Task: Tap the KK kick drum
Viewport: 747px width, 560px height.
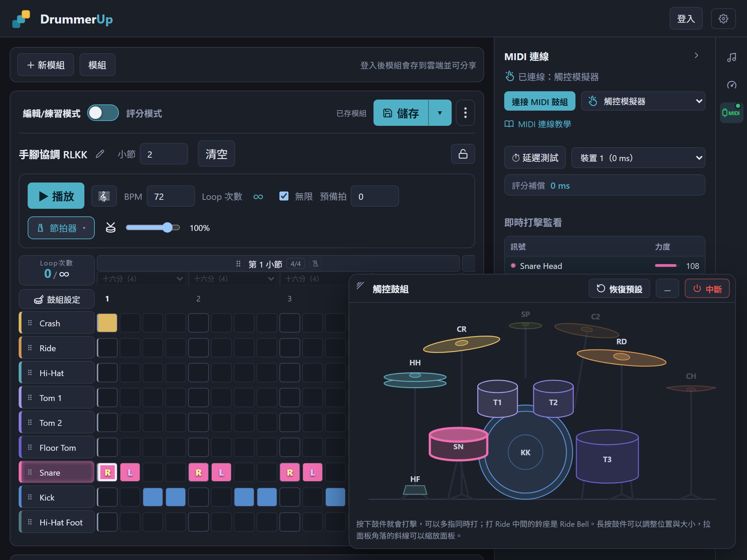Action: coord(525,452)
